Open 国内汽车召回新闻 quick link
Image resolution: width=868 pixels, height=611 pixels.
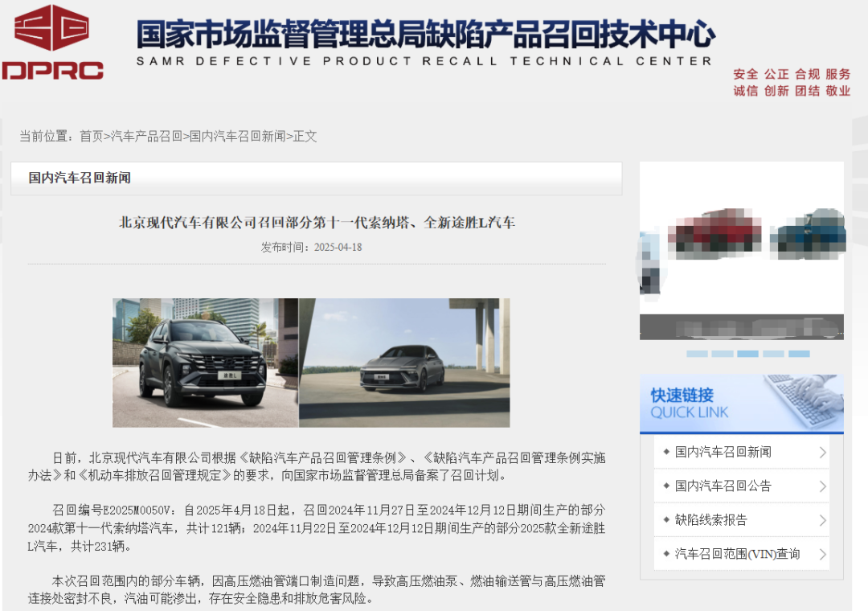pos(723,452)
